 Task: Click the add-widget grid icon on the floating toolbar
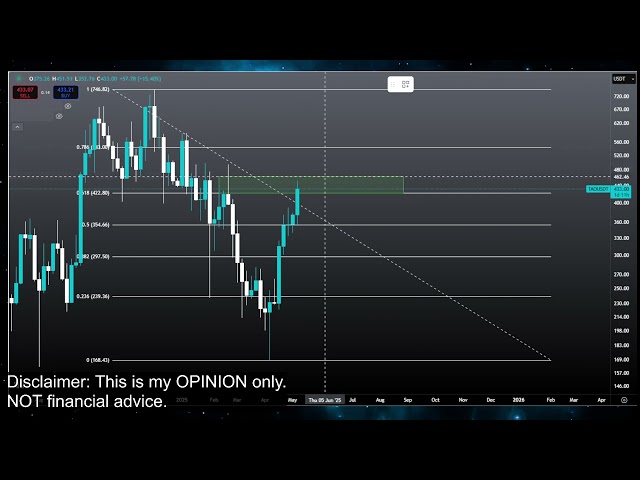coord(405,84)
